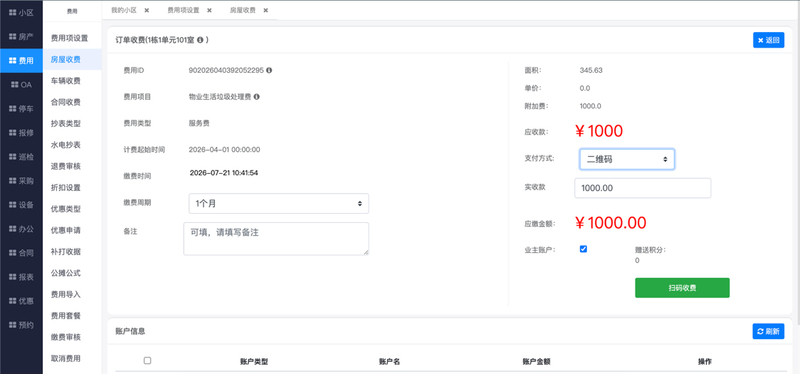This screenshot has height=374, width=800.
Task: Click the 备注 remarks text area
Action: pos(276,239)
